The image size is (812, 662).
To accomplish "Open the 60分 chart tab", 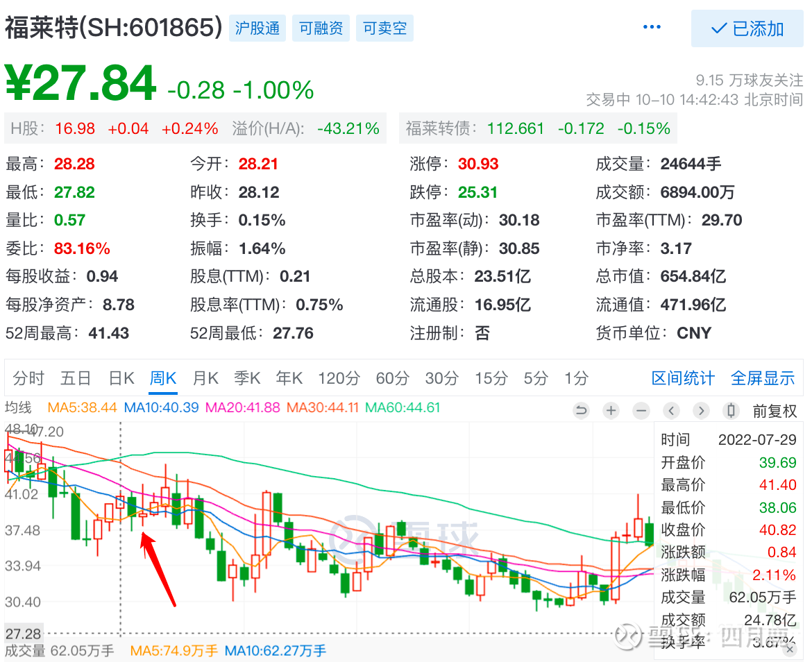I will [393, 378].
